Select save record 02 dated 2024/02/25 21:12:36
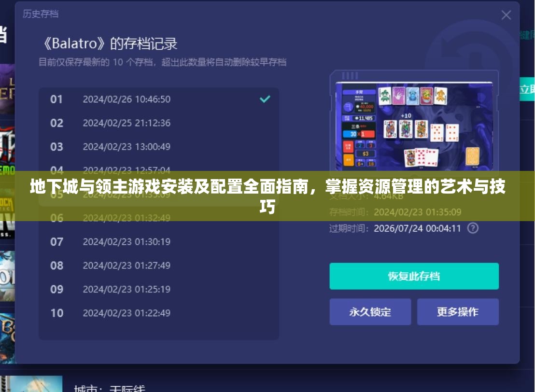This screenshot has width=535, height=392. [159, 123]
